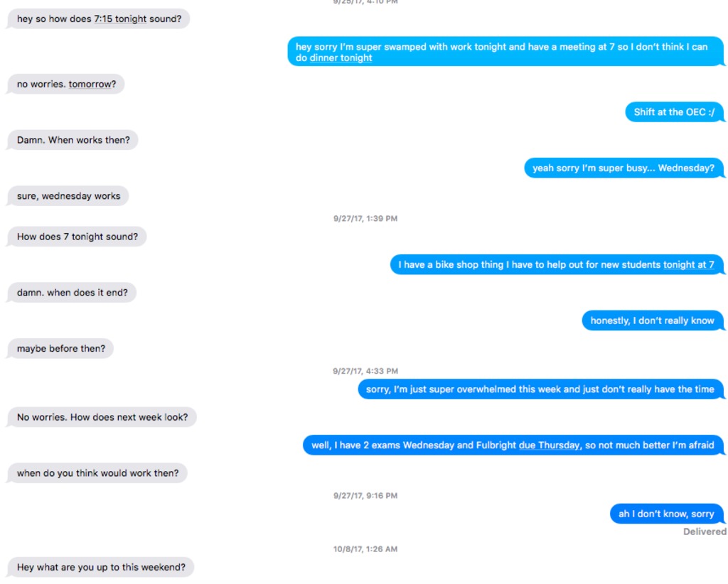Screen dimensions: 728x584
Task: Click the "10/8/17, 1:26 AM" timestamp
Action: click(x=365, y=549)
